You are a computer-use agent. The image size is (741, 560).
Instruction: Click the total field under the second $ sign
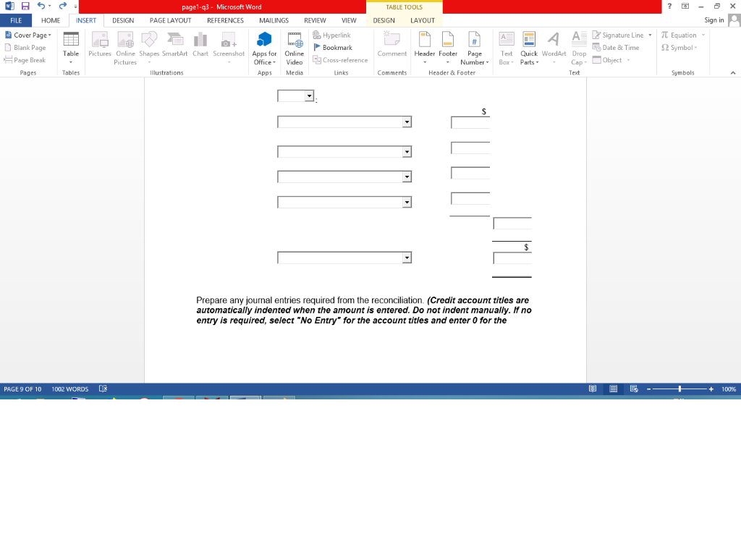point(512,258)
